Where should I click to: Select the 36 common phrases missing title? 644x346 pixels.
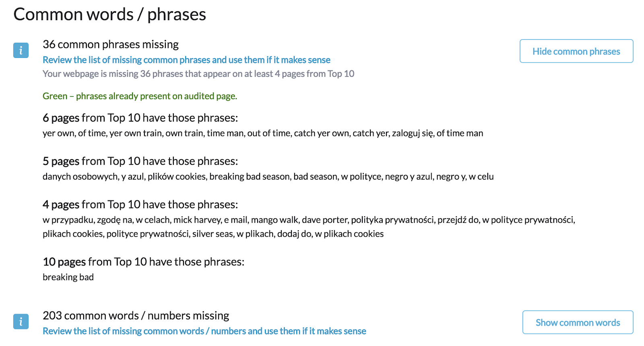point(111,44)
